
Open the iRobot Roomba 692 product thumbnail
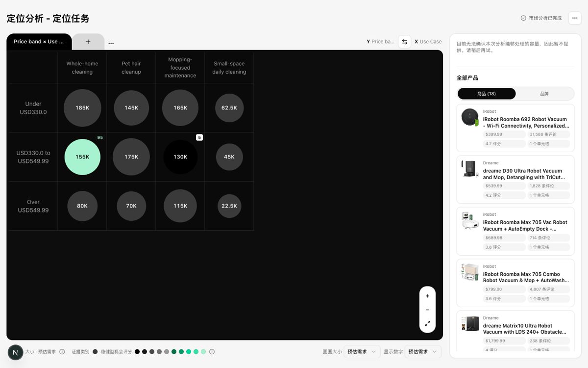[470, 117]
